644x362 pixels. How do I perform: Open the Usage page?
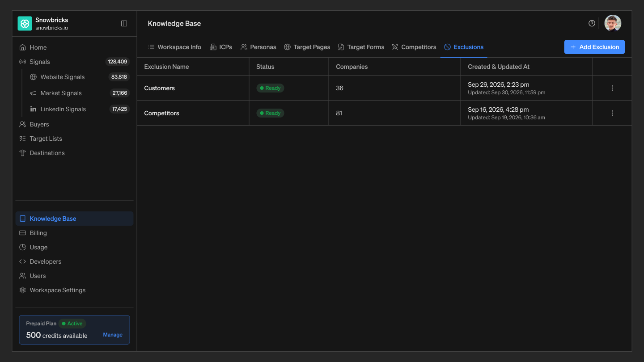click(x=75, y=247)
